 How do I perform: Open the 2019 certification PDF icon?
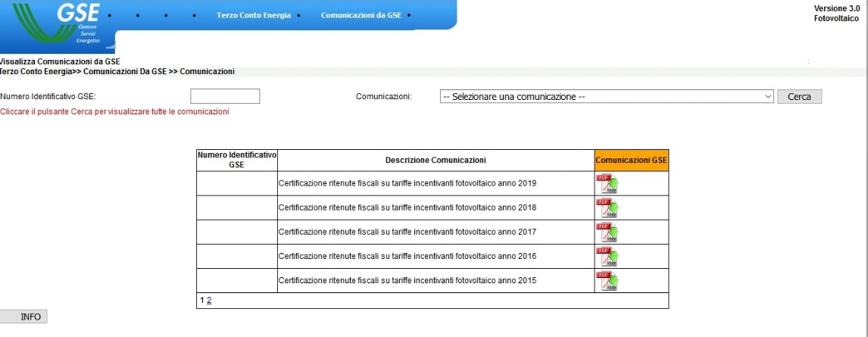607,184
